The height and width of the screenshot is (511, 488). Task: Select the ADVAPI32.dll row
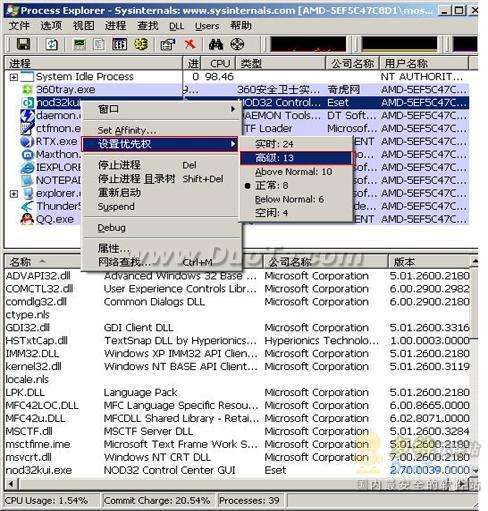pyautogui.click(x=238, y=276)
